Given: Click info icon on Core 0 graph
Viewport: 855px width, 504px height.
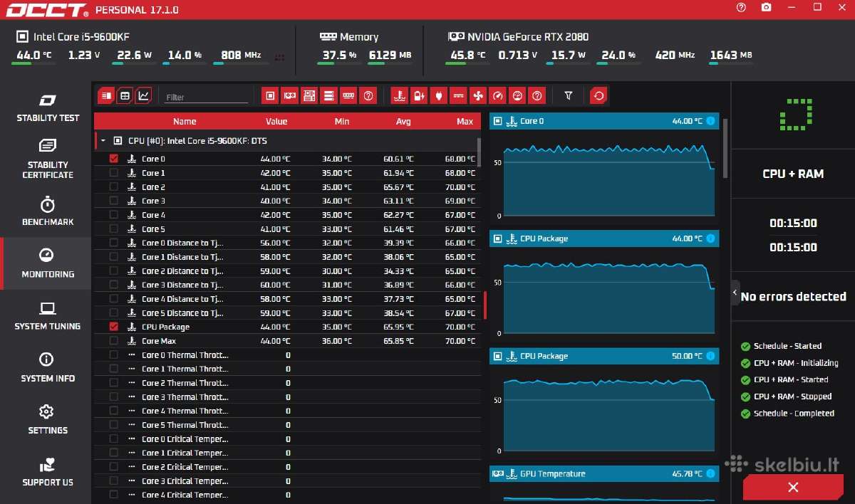Looking at the screenshot, I should (x=710, y=121).
